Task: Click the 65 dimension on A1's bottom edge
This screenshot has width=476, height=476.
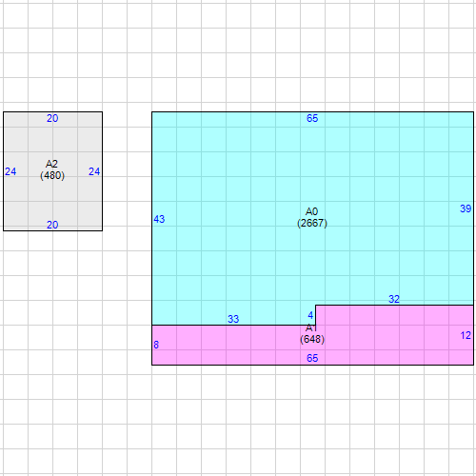Action: pos(312,358)
